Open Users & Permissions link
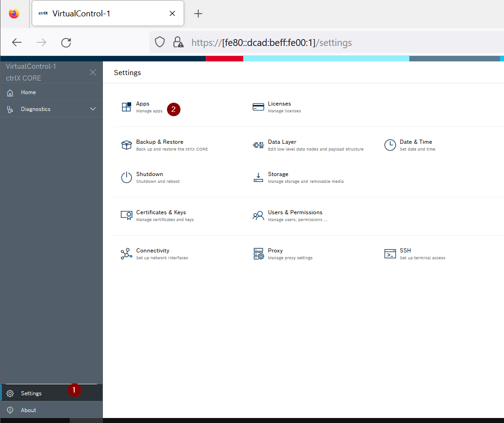 295,212
